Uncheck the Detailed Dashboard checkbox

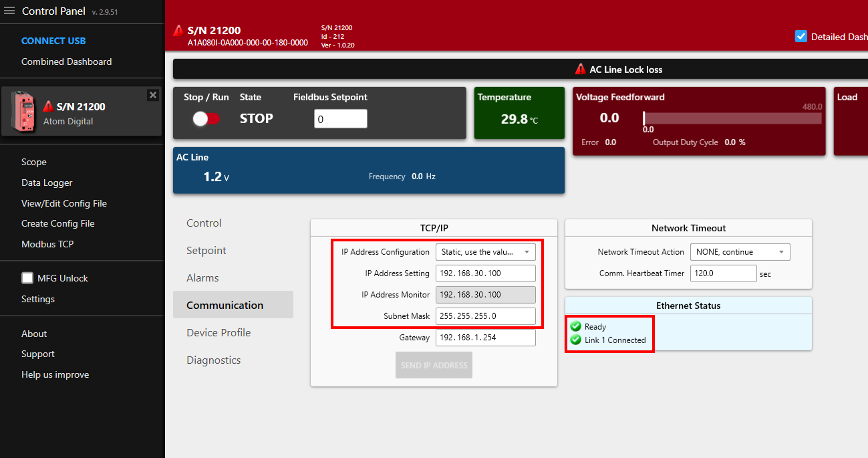coord(801,37)
